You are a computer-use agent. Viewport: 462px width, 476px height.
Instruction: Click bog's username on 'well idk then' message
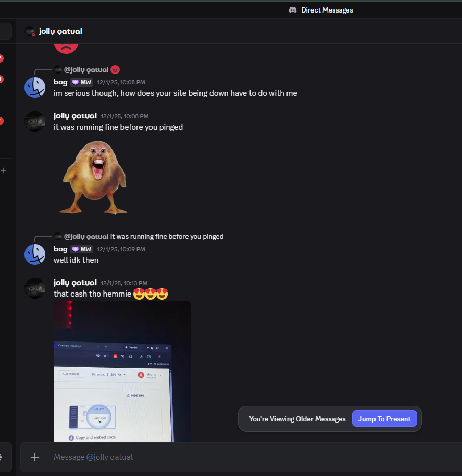(x=60, y=249)
